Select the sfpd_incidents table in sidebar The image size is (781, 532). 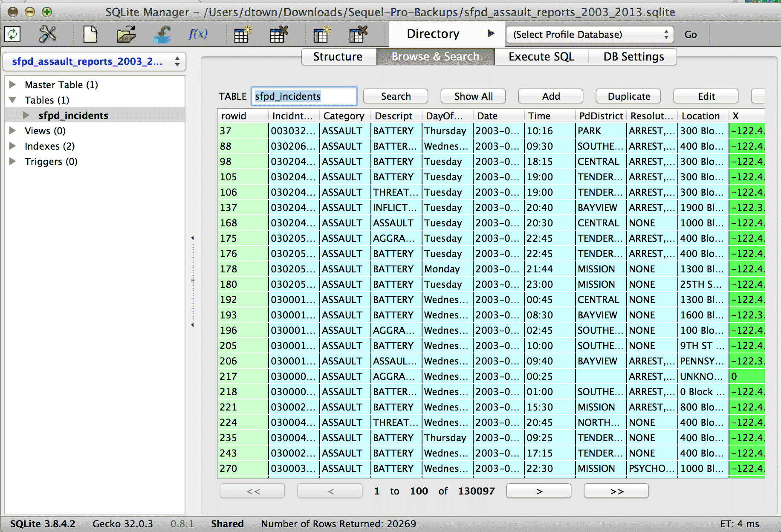[73, 115]
